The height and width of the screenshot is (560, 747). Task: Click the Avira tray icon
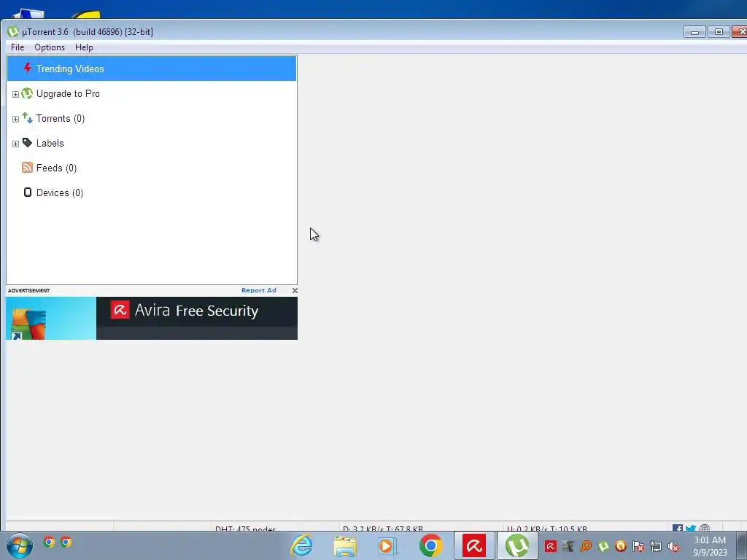(x=551, y=546)
